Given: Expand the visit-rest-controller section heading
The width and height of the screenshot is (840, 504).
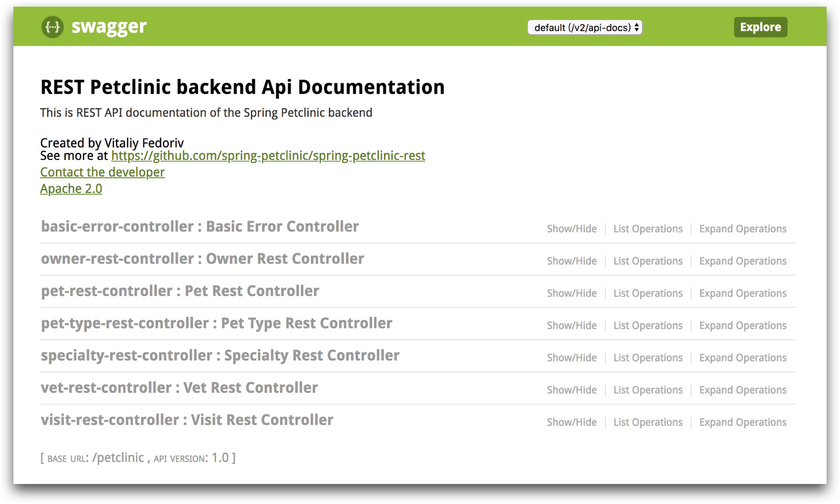Looking at the screenshot, I should [x=187, y=420].
